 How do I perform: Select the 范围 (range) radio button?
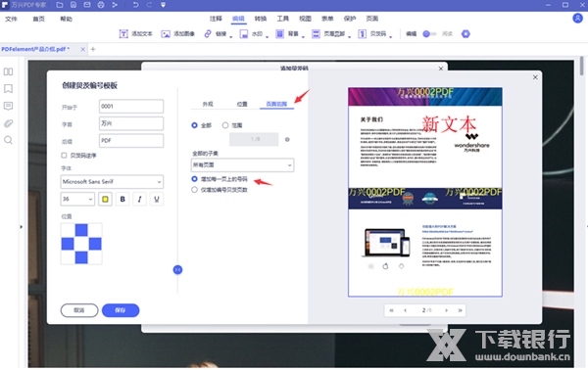coord(225,125)
